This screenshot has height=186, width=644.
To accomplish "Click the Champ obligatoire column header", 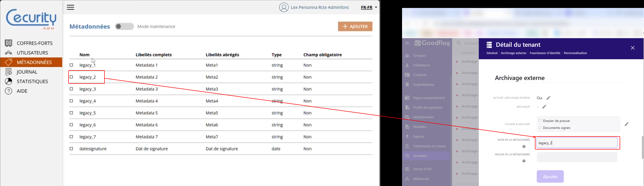I will [322, 55].
